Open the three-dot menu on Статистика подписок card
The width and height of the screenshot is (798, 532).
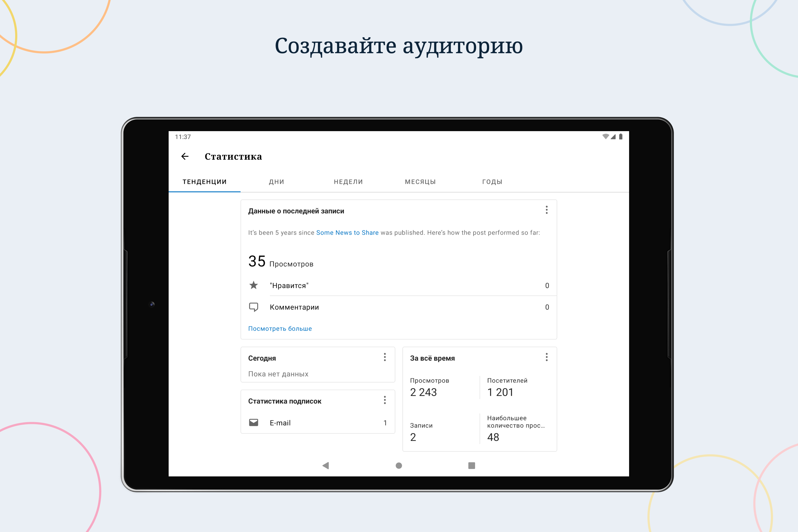pyautogui.click(x=385, y=400)
